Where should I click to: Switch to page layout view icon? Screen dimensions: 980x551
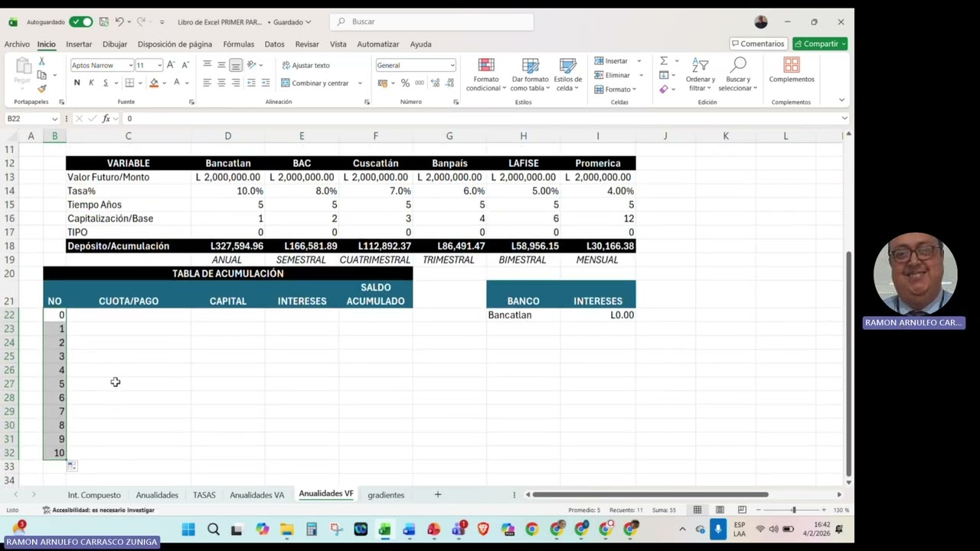720,510
